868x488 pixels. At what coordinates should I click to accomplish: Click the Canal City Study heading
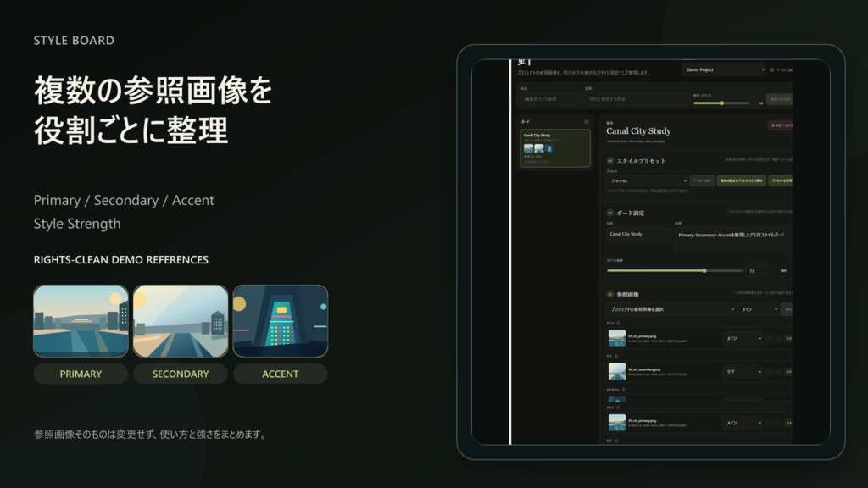coord(638,131)
